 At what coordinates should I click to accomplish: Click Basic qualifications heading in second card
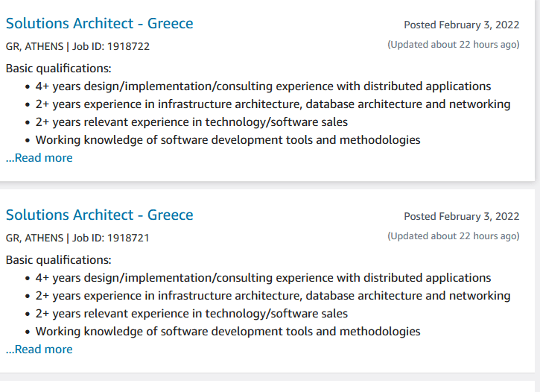[59, 260]
